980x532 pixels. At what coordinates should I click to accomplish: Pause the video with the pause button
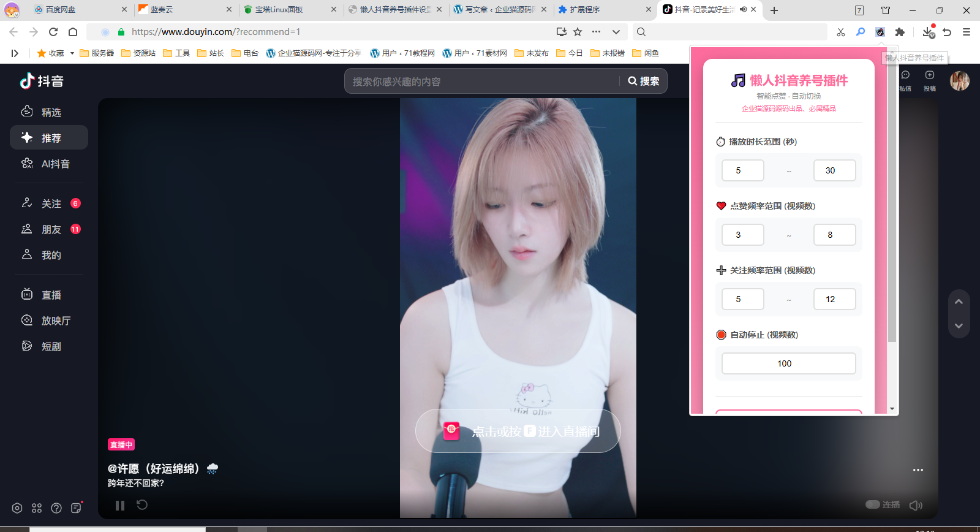120,505
